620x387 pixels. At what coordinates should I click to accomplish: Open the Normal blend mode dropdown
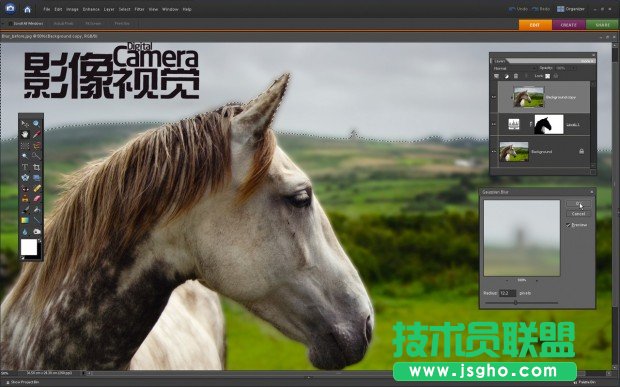513,68
